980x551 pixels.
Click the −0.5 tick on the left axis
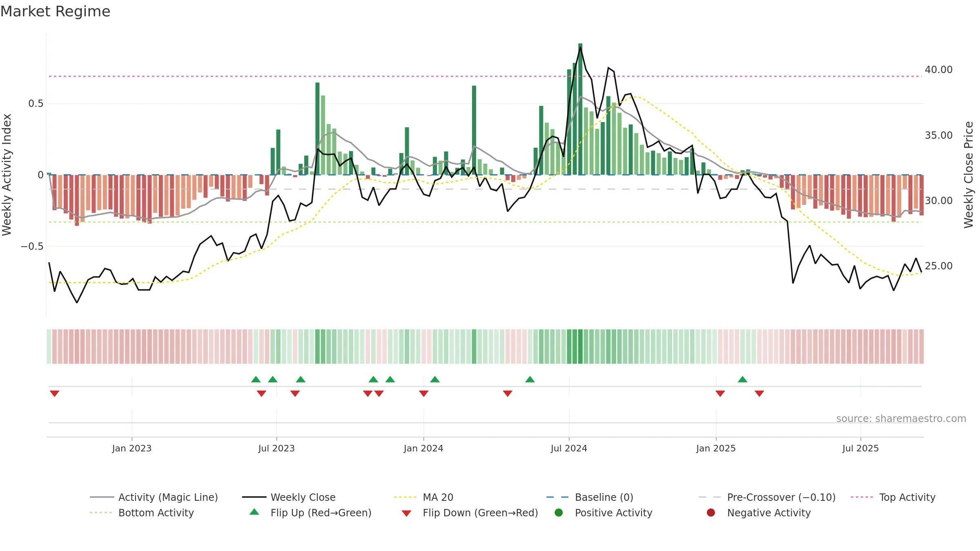32,246
